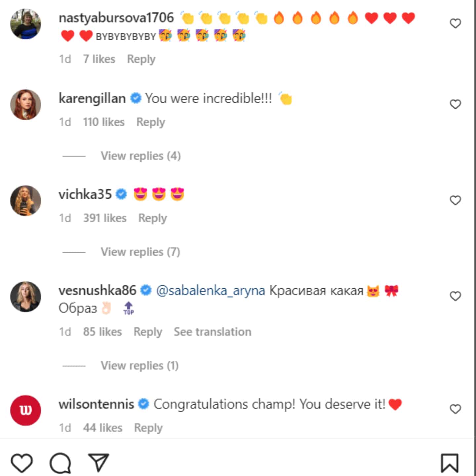Share post via paper plane icon
476x476 pixels.
point(99,462)
